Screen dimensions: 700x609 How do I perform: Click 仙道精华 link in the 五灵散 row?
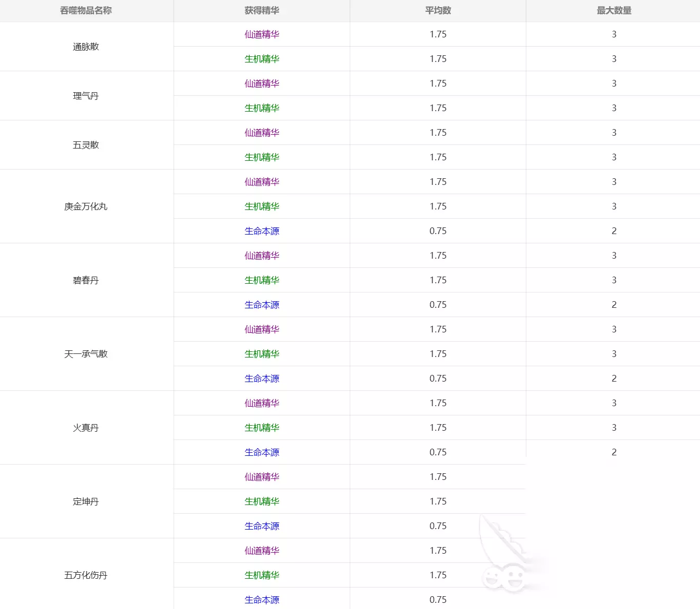coord(262,133)
